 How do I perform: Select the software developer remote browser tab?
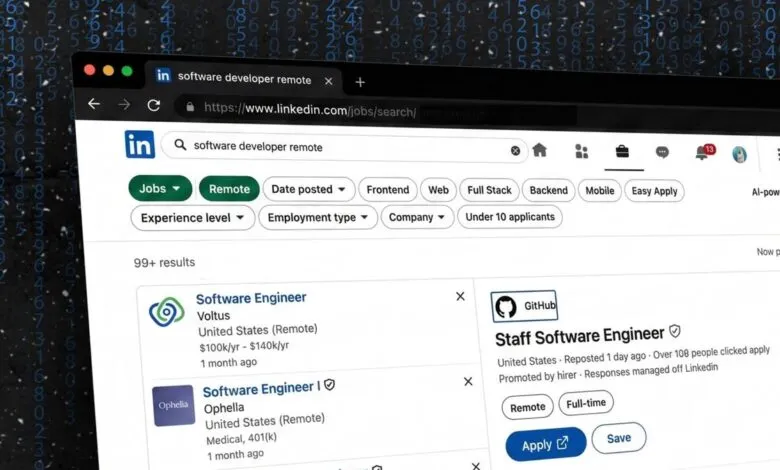(244, 78)
